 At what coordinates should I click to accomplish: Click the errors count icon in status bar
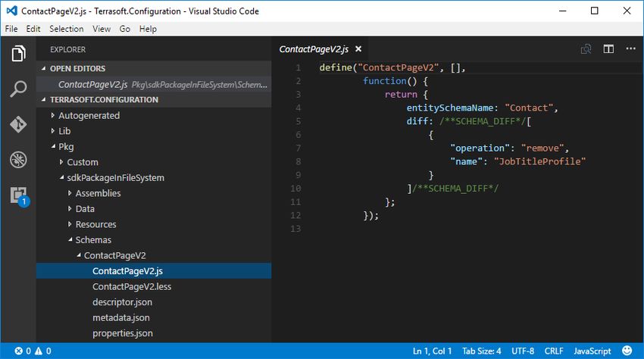pyautogui.click(x=19, y=351)
